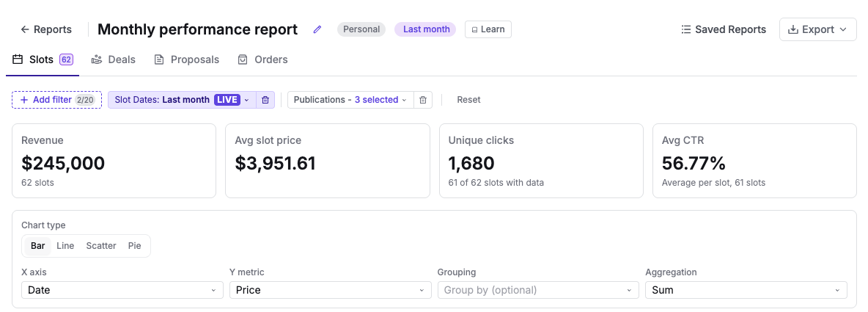Open Saved Reports list
Image resolution: width=868 pixels, height=312 pixels.
click(724, 29)
